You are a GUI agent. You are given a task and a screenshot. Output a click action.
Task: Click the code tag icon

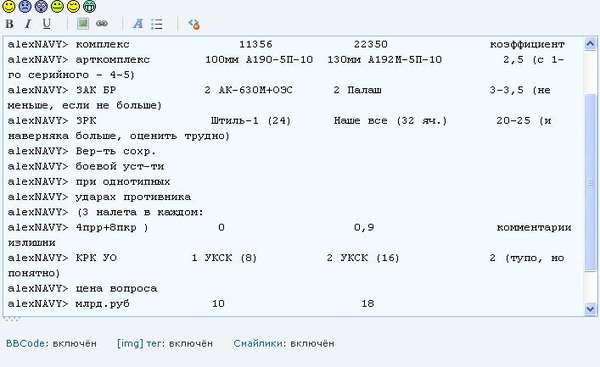point(194,24)
